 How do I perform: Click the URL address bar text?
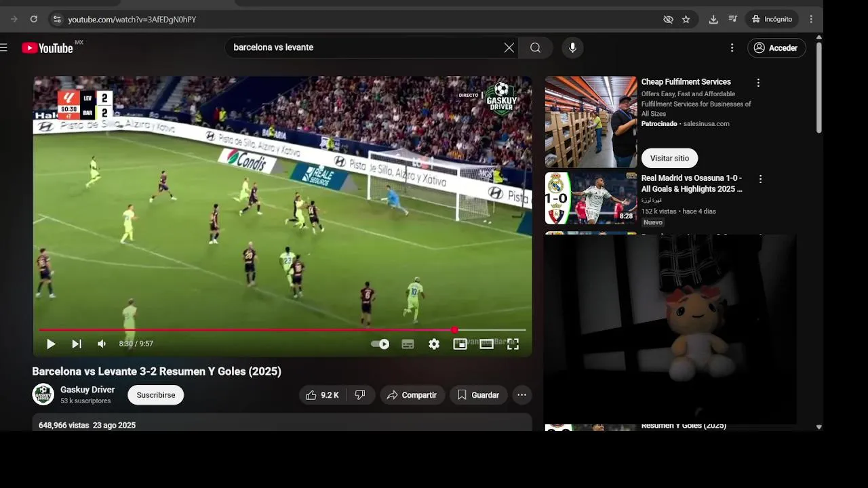[x=132, y=20]
